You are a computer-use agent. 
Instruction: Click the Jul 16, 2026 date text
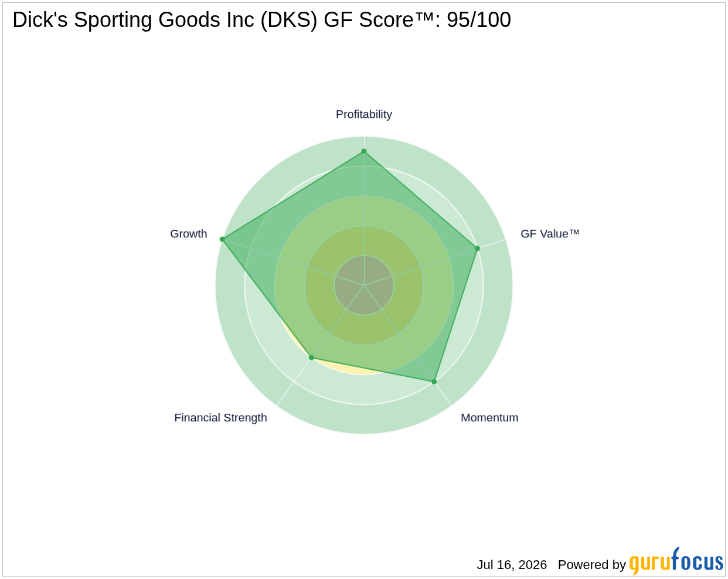[x=512, y=565]
